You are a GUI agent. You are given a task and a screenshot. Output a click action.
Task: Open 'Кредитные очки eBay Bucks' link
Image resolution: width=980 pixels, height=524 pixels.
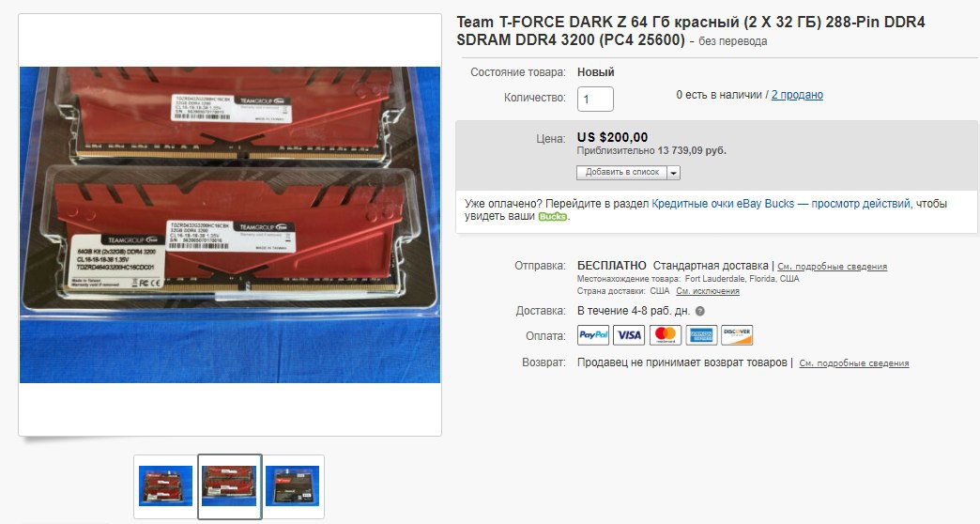tap(723, 204)
